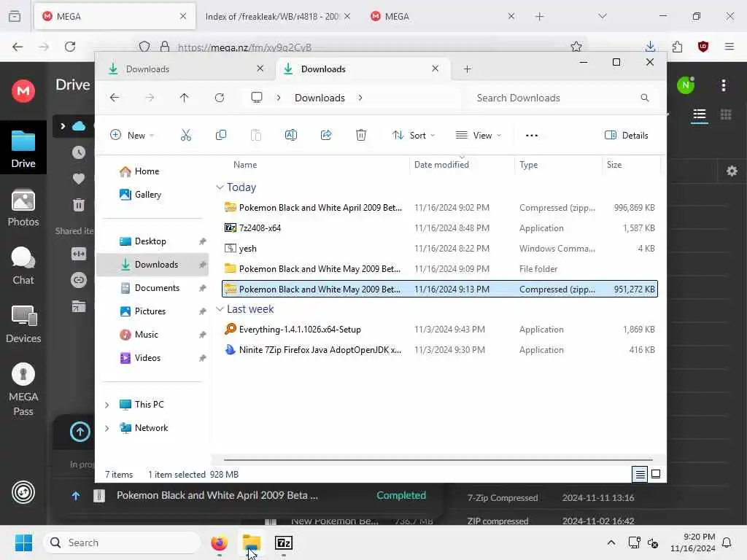Screen dimensions: 747x560
Task: Open 7-Zip from the taskbar
Action: click(x=284, y=542)
